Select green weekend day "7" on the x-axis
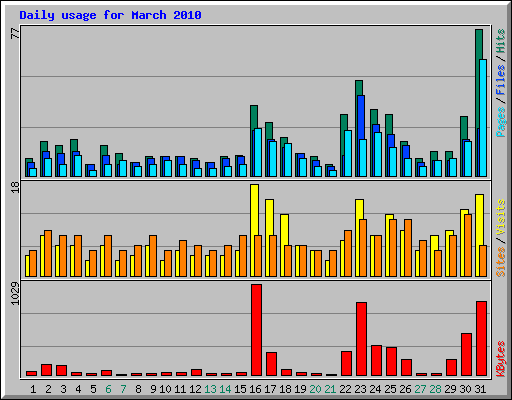The width and height of the screenshot is (512, 400). [123, 389]
